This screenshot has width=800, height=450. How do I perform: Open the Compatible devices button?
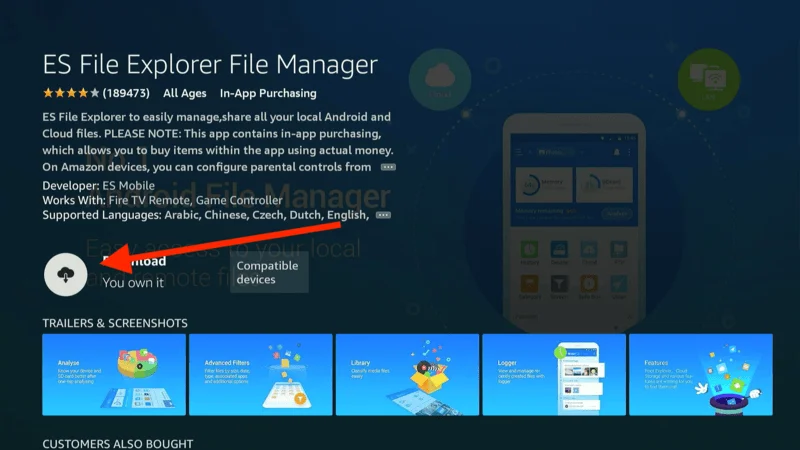point(269,272)
